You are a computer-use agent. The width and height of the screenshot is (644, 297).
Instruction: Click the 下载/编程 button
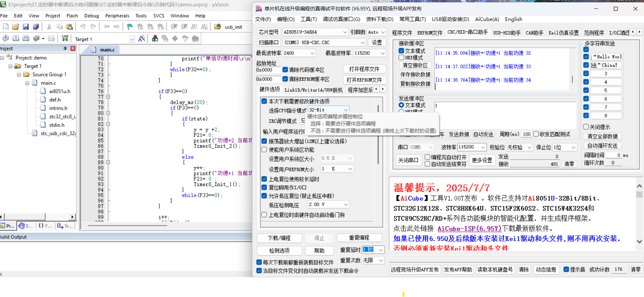279,238
